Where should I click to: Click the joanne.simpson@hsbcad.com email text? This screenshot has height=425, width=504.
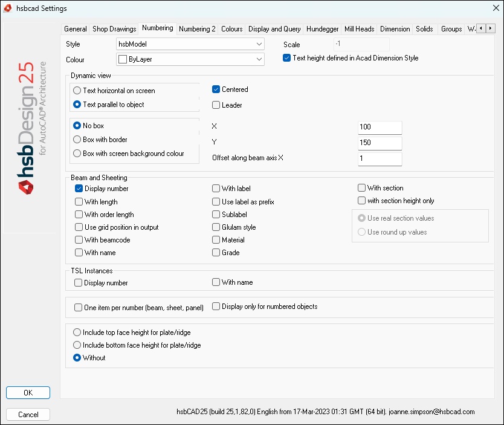click(431, 412)
